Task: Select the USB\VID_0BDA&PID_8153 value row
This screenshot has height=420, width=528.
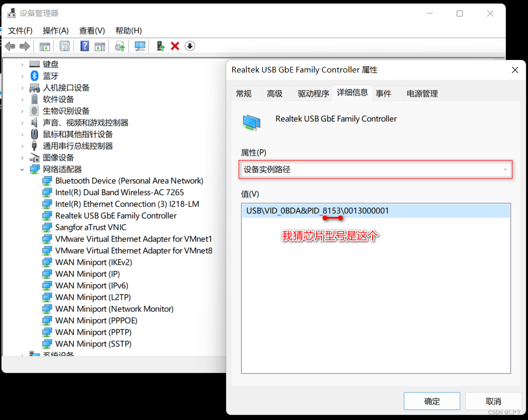Action: pyautogui.click(x=376, y=211)
